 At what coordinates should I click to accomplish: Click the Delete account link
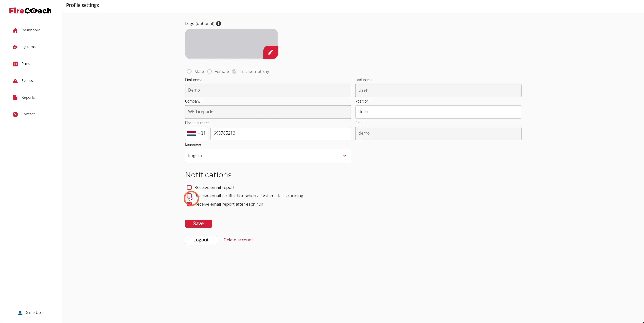(238, 240)
